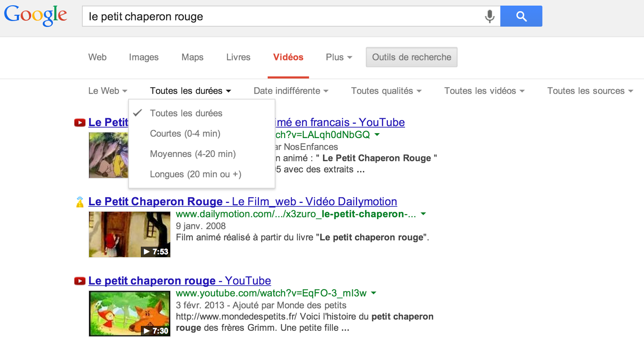Switch to the Images tab
Image resolution: width=644 pixels, height=349 pixels.
click(144, 57)
